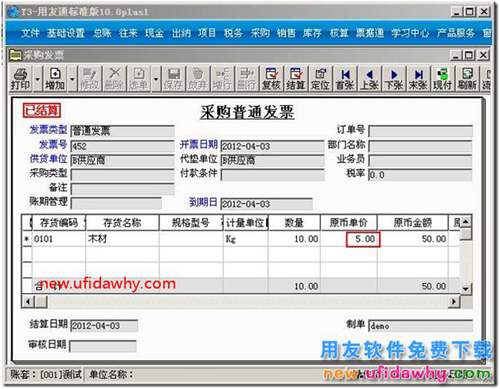
Task: Click the 代垫单位 field
Action: coord(272,160)
